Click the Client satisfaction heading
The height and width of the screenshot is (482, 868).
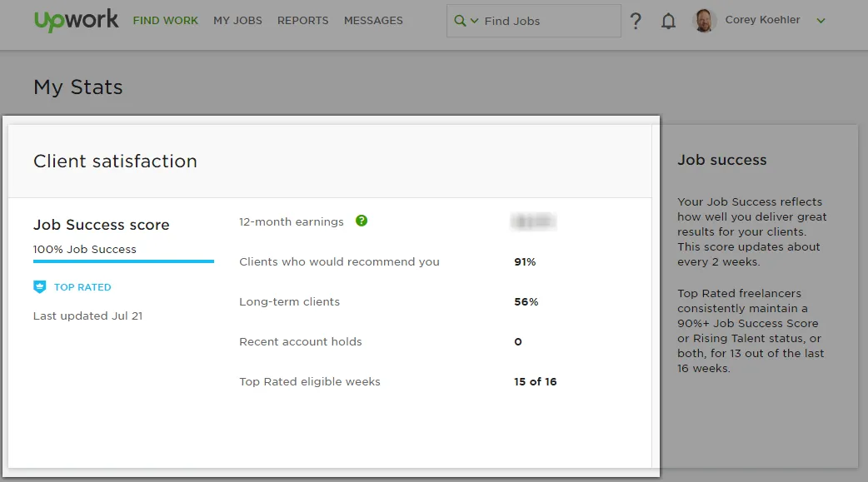115,161
